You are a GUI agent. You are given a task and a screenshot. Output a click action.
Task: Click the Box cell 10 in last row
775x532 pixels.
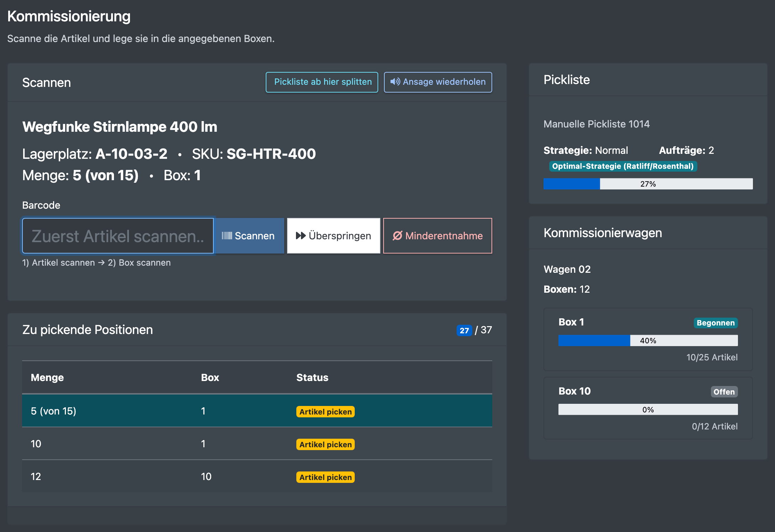(x=206, y=476)
